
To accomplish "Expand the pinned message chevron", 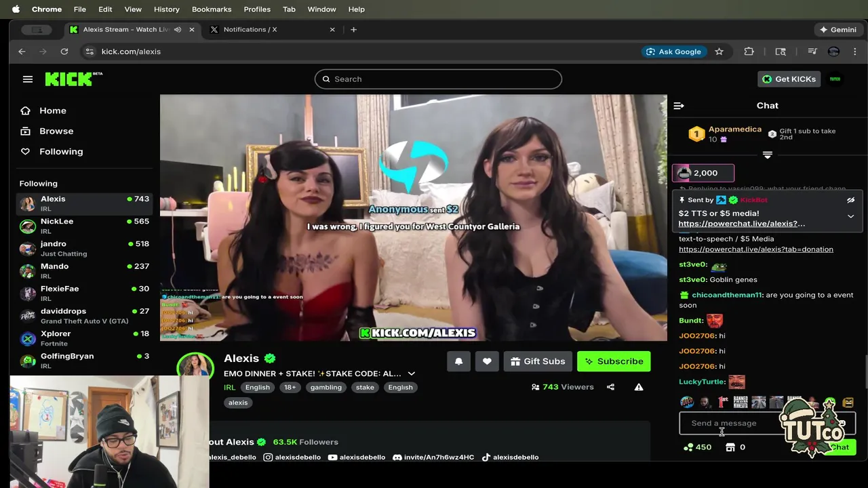I will pos(850,216).
